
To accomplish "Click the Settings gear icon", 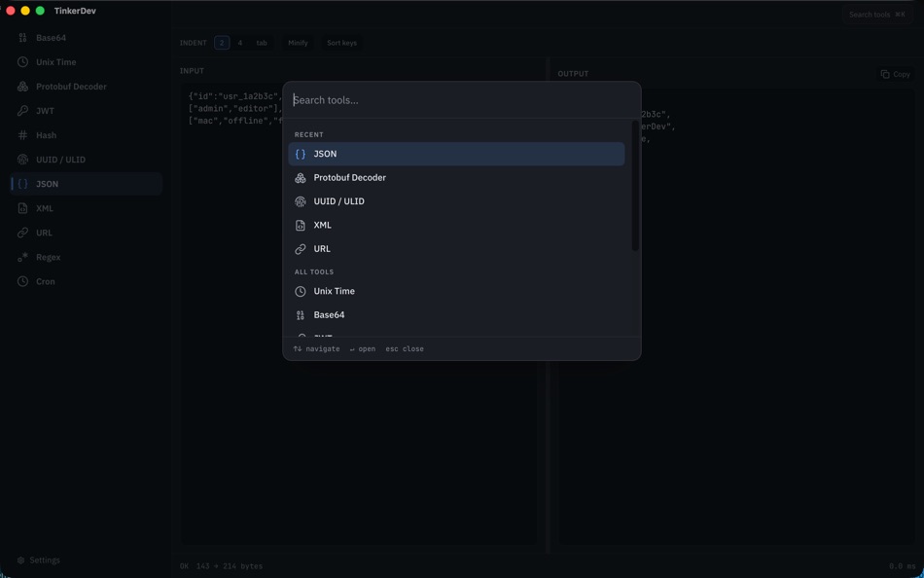I will [x=21, y=560].
